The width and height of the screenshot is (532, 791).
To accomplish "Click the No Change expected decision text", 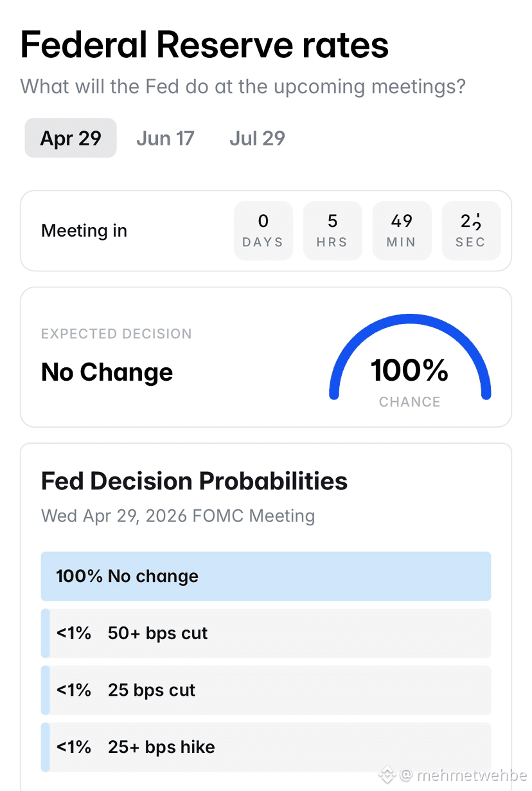I will [x=107, y=372].
